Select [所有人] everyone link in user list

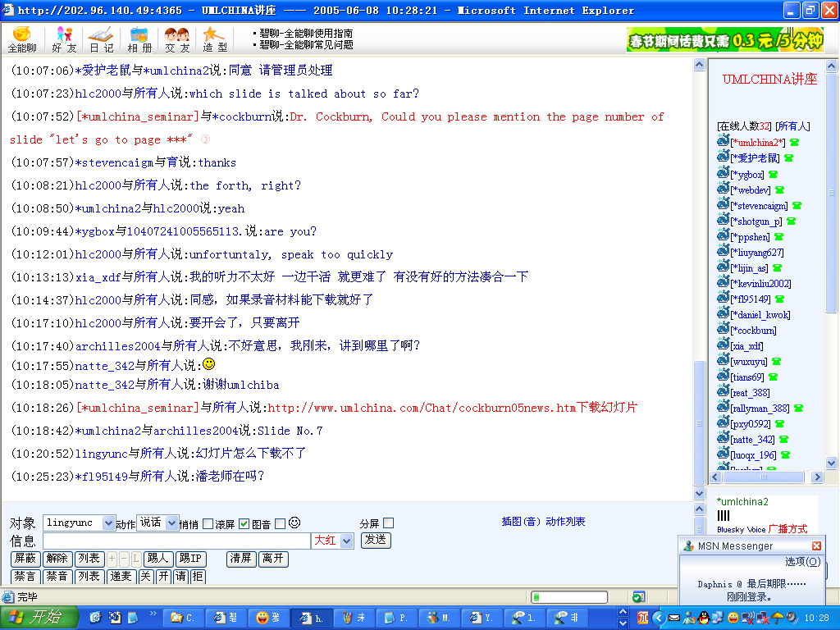[793, 126]
